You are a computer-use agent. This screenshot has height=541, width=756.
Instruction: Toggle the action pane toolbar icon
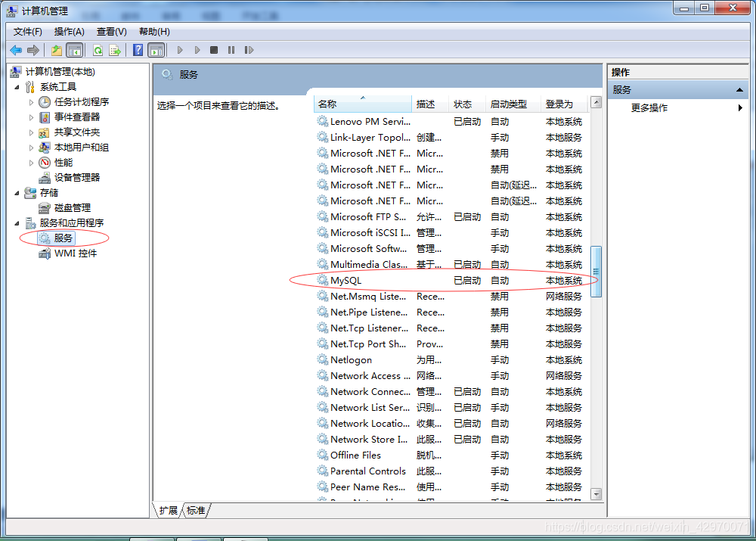click(x=156, y=50)
